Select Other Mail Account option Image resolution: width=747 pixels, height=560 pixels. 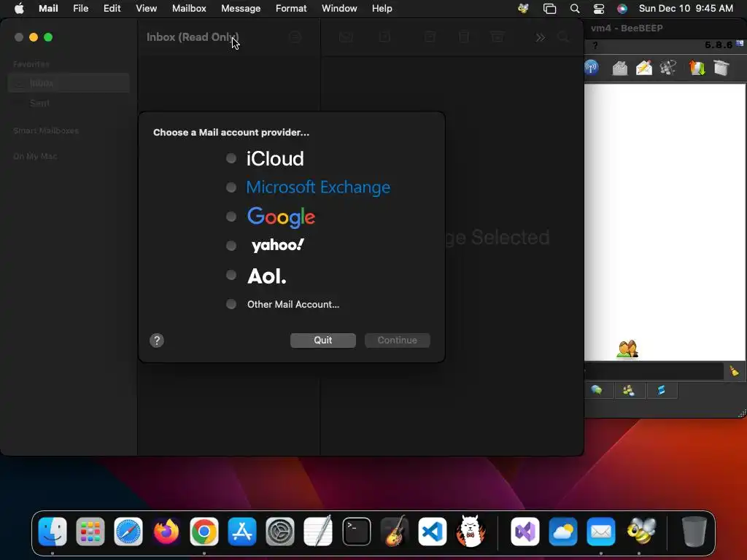231,304
